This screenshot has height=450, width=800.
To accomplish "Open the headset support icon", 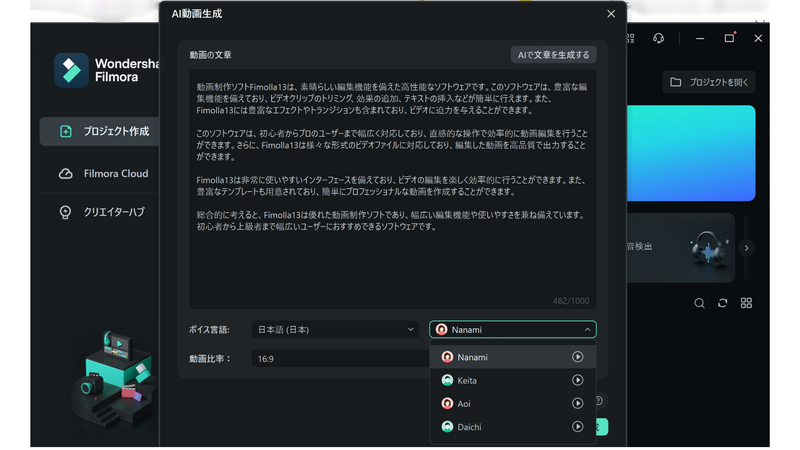I will [658, 38].
